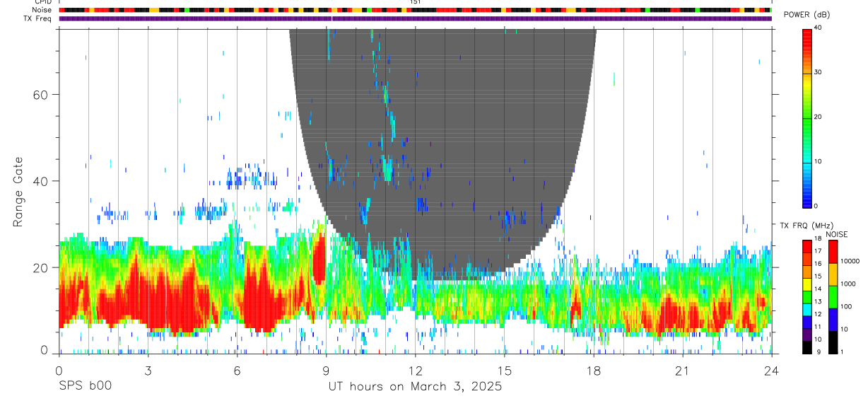
Task: Click the cyan swatch in TX FRQ legend
Action: [807, 310]
